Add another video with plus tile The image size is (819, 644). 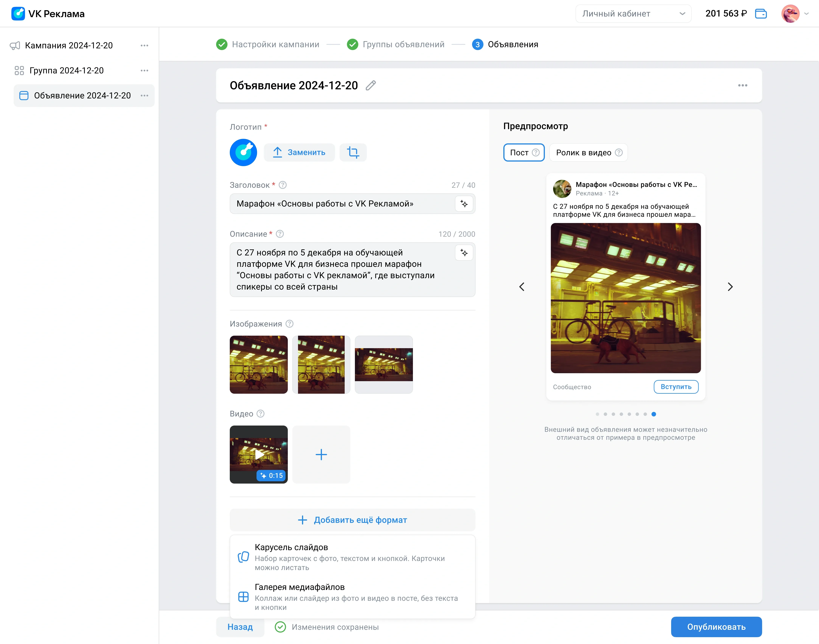(321, 454)
